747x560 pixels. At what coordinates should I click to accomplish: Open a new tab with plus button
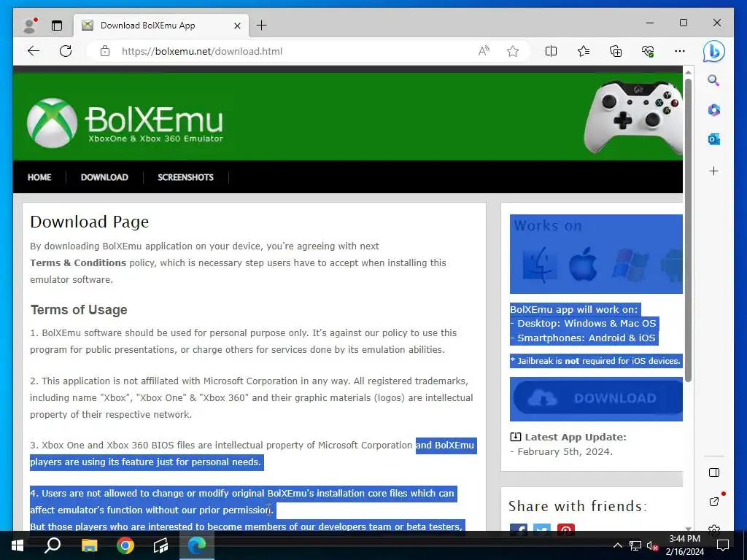click(262, 26)
